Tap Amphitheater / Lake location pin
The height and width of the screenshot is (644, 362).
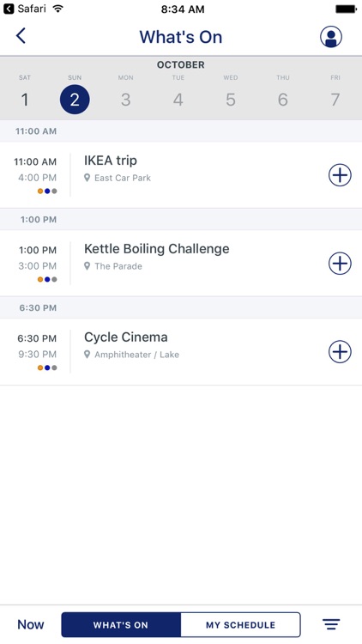[x=87, y=355]
